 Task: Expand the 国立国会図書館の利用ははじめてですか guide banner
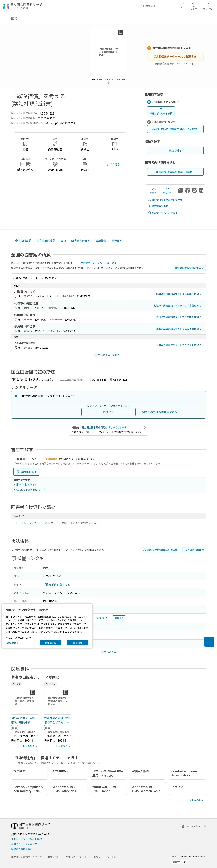pyautogui.click(x=108, y=430)
